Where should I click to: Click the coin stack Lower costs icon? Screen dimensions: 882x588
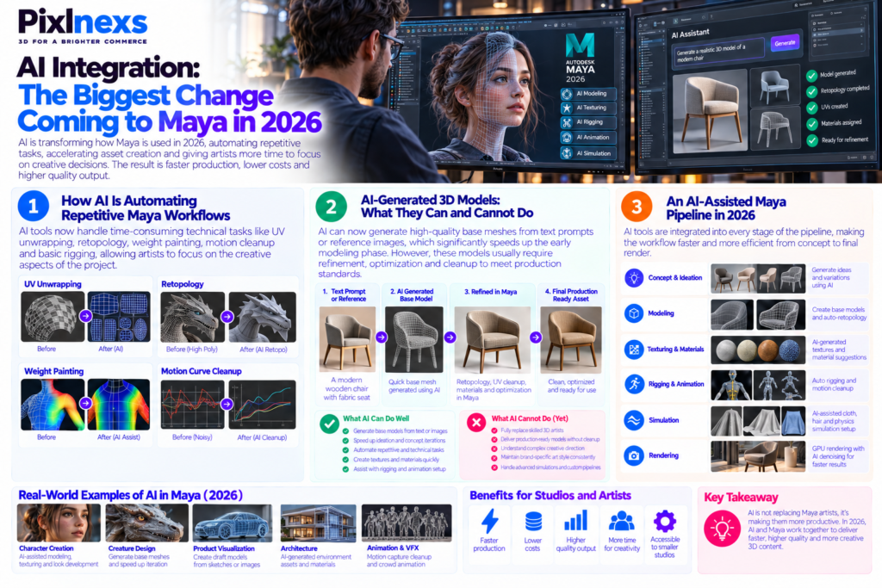pyautogui.click(x=533, y=522)
